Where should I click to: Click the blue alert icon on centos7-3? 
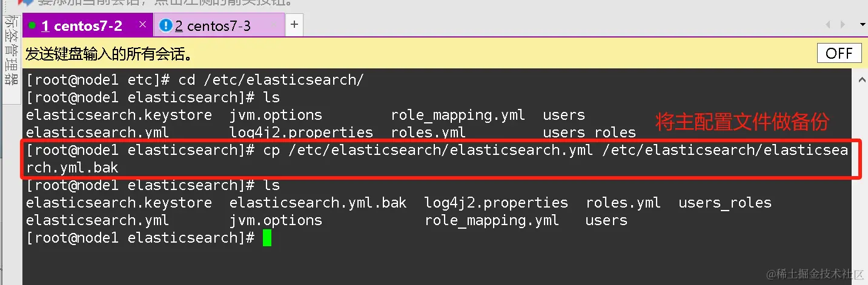click(165, 26)
